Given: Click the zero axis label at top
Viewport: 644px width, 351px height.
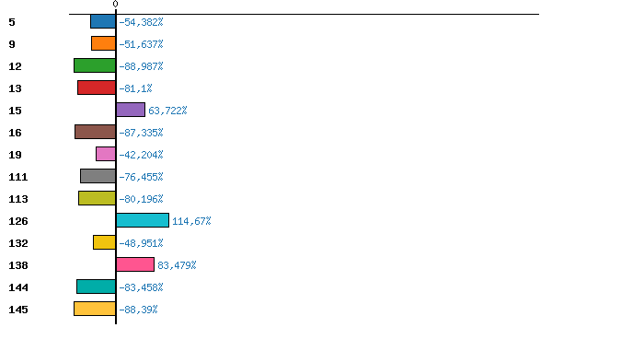Looking at the screenshot, I should [x=115, y=4].
